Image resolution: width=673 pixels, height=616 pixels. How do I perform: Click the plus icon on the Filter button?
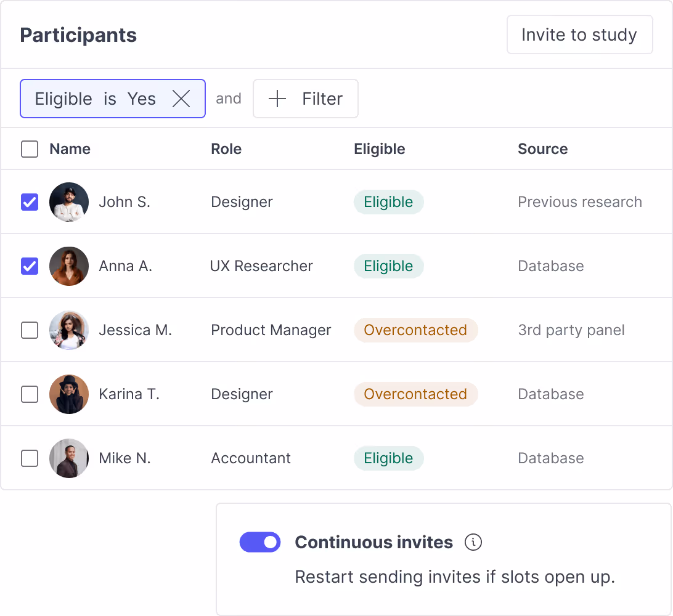tap(277, 99)
